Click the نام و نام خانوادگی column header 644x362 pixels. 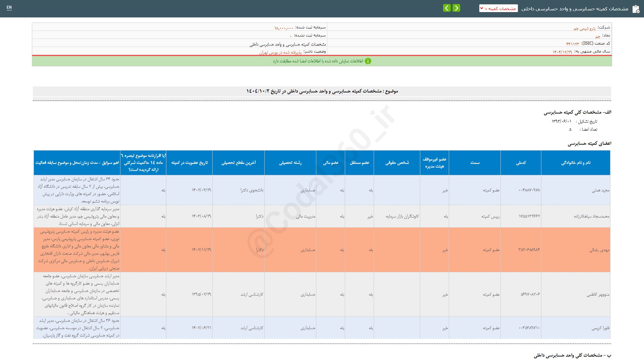point(576,163)
